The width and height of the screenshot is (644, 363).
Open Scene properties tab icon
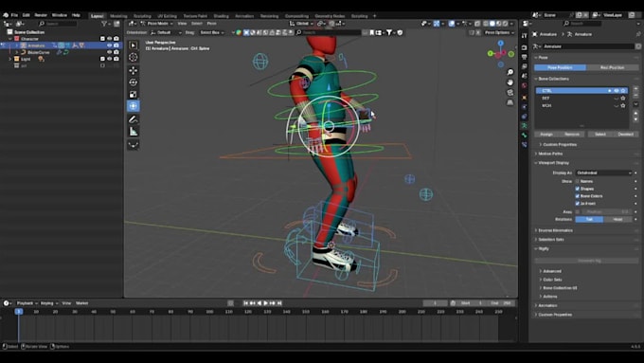(525, 76)
